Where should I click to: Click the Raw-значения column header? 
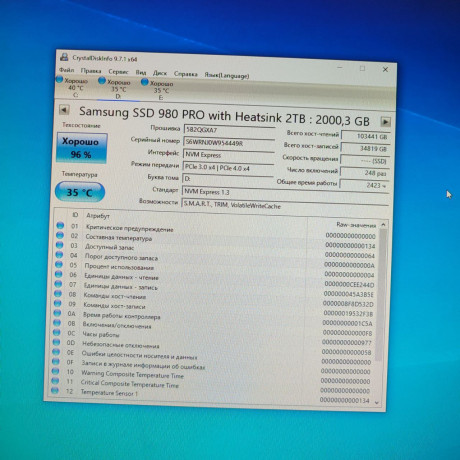click(x=356, y=225)
